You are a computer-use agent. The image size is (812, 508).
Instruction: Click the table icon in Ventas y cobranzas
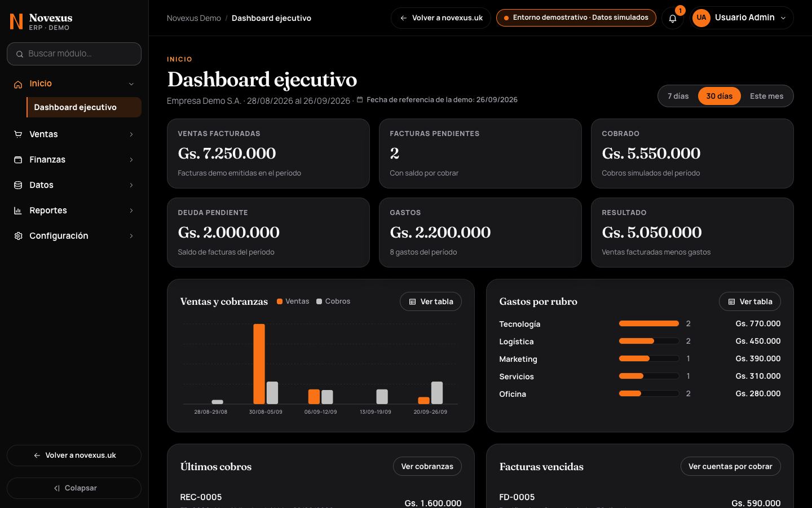tap(412, 302)
